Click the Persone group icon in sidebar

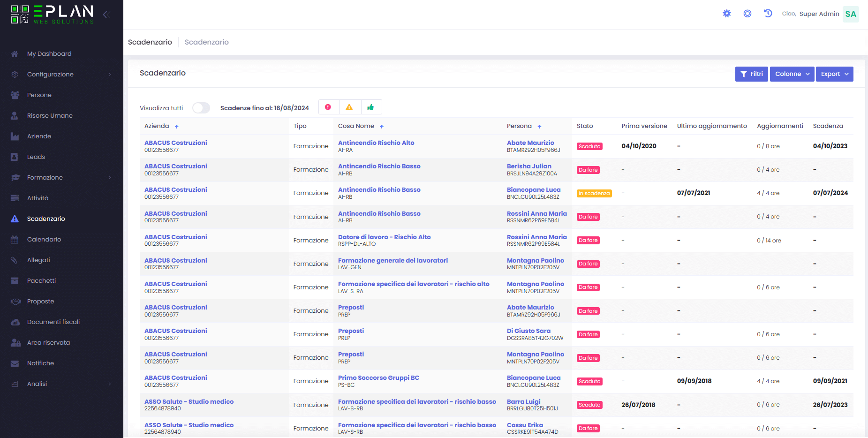tap(15, 95)
